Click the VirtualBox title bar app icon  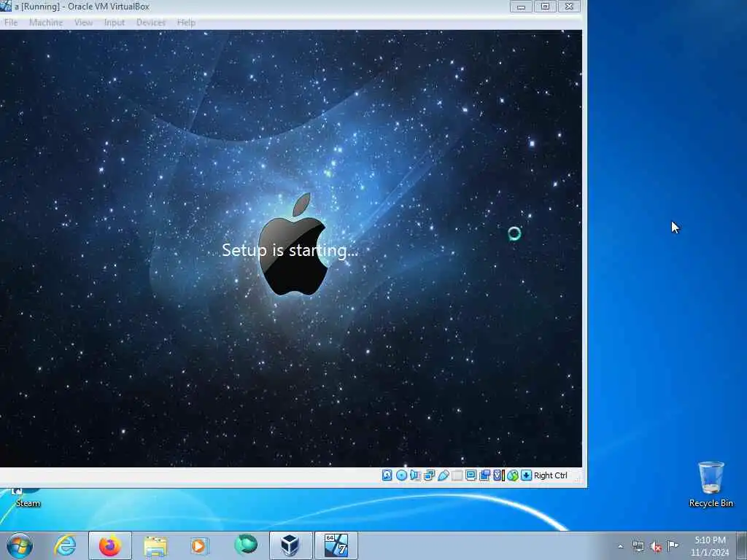click(6, 6)
